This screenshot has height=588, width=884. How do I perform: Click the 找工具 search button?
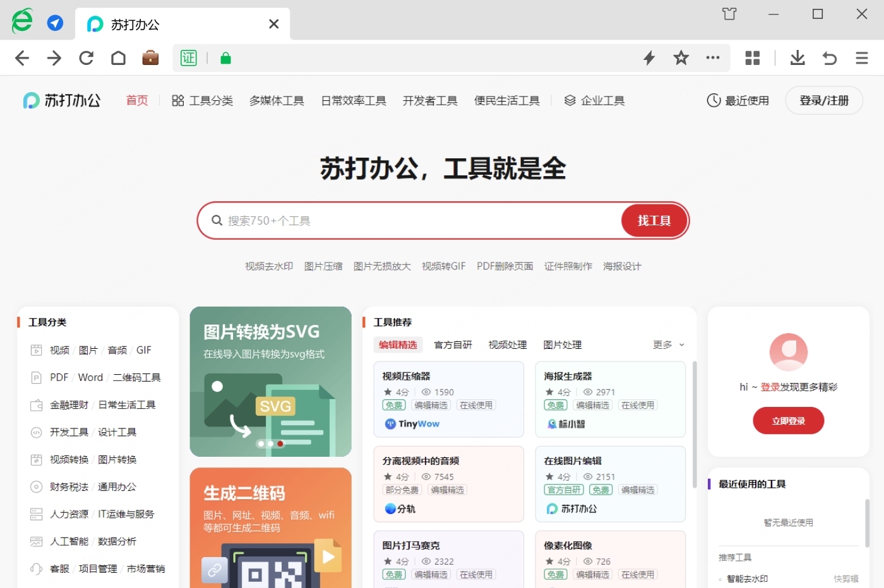(654, 220)
